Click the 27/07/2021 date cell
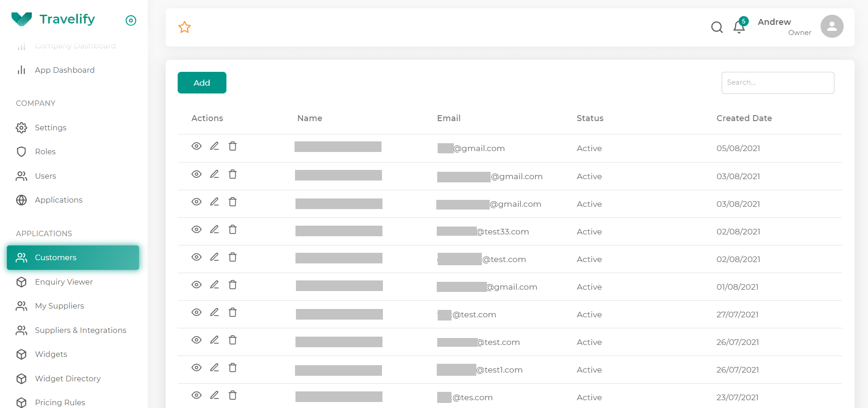 pos(737,315)
